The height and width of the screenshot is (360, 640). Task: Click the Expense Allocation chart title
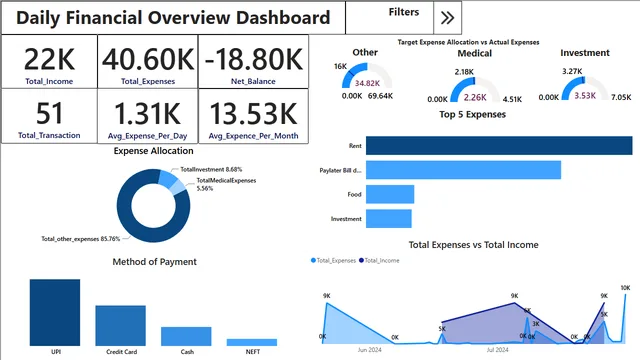coord(153,151)
